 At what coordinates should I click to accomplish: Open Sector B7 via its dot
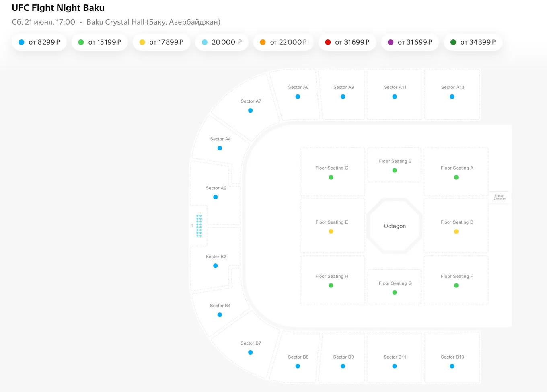[x=251, y=353]
